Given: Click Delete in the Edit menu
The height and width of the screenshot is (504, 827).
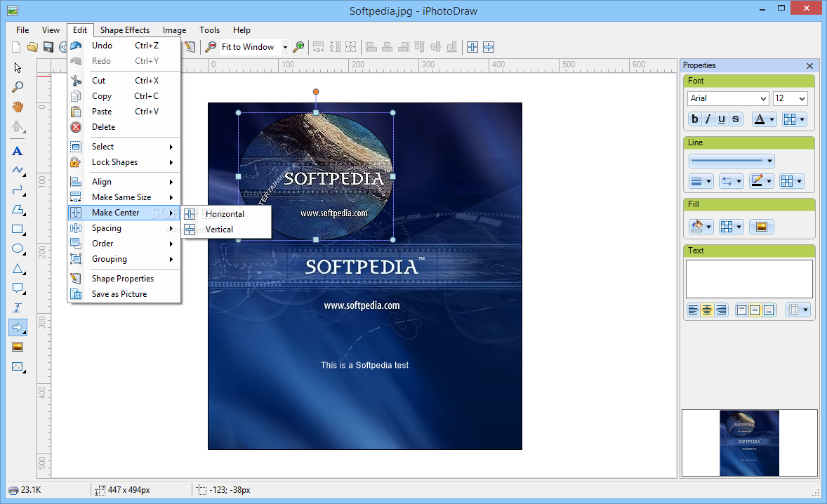Looking at the screenshot, I should point(124,127).
